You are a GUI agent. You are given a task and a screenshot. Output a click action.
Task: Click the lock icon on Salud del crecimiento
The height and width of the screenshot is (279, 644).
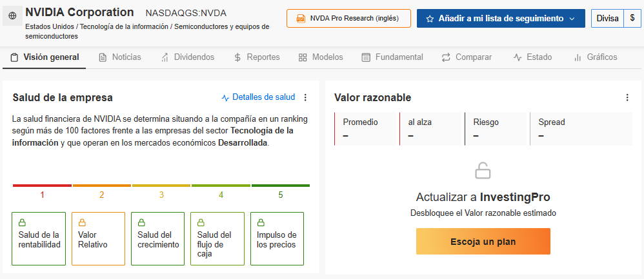pyautogui.click(x=141, y=222)
